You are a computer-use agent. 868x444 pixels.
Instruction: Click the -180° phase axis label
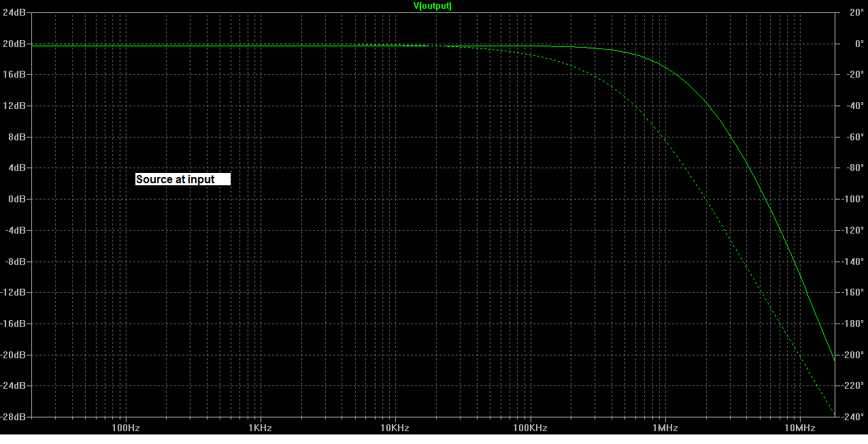(854, 323)
